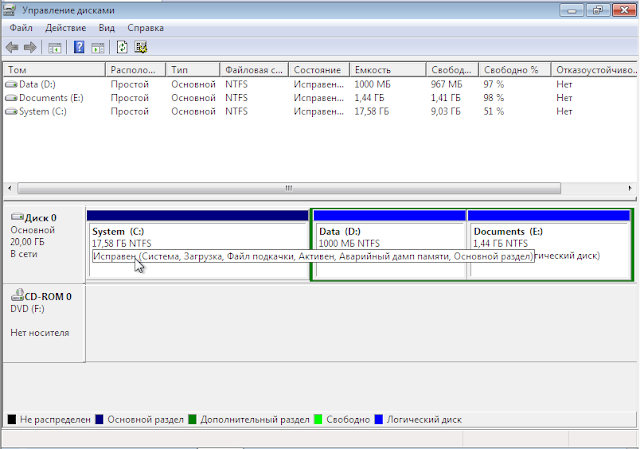Click the green Refresh toolbar icon
The height and width of the screenshot is (449, 640).
122,47
